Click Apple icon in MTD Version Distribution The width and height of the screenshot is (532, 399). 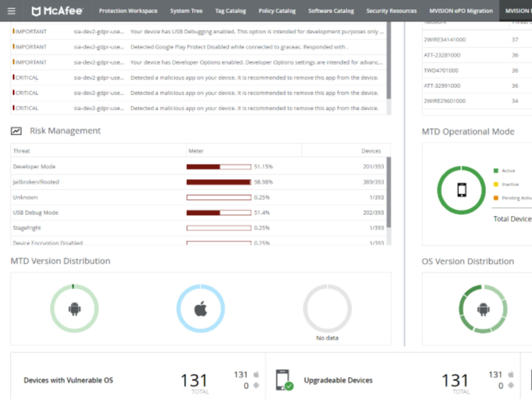[x=201, y=309]
